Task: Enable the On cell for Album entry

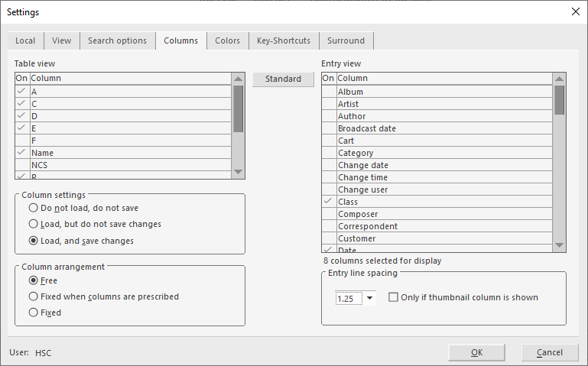Action: click(328, 92)
